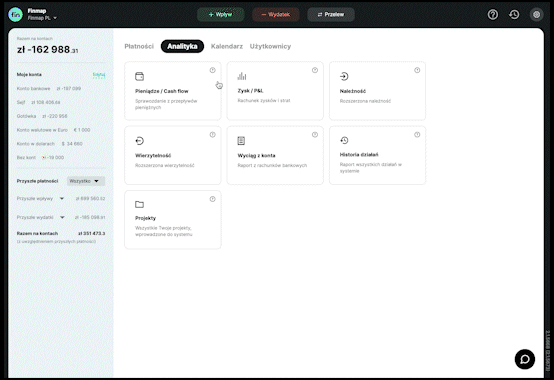This screenshot has width=554, height=380.
Task: Open the help question mark icon
Action: point(493,14)
